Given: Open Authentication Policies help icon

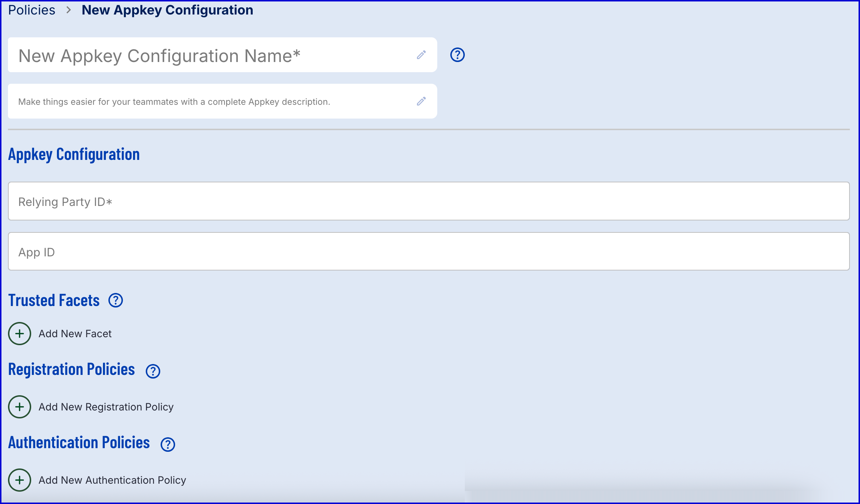Looking at the screenshot, I should point(168,445).
